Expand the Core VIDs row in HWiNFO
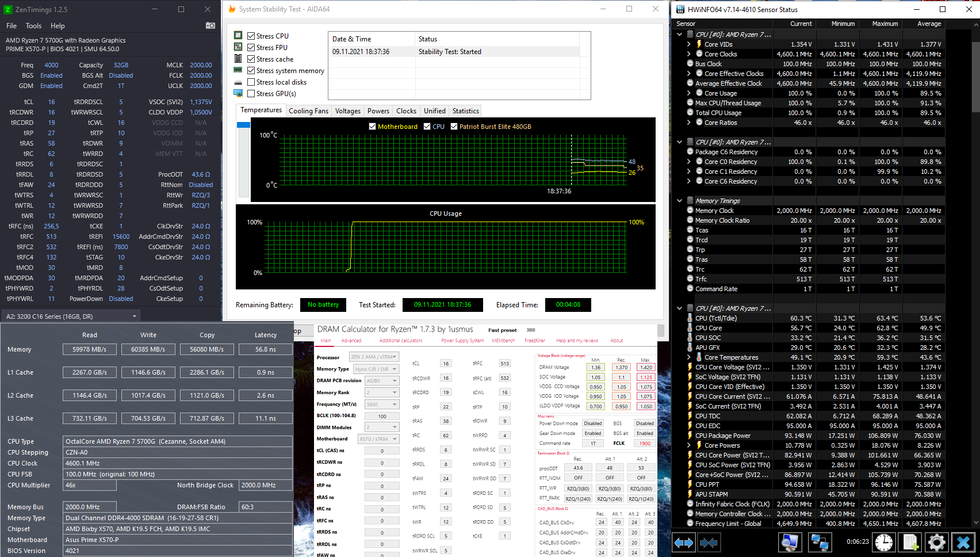 [689, 44]
